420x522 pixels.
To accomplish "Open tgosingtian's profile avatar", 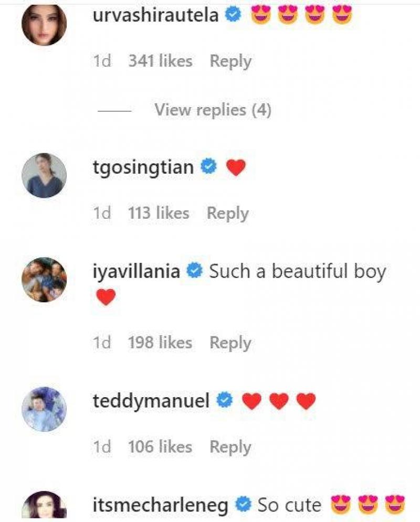I will 44,175.
